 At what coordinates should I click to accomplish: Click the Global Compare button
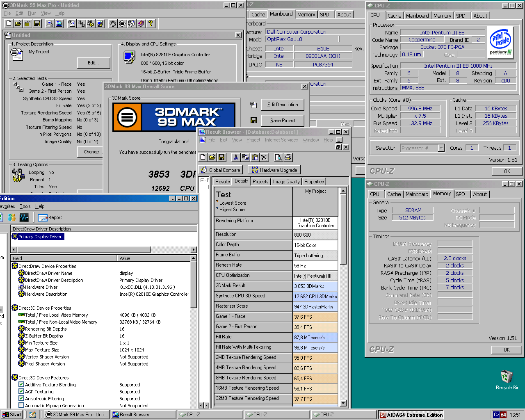[221, 170]
